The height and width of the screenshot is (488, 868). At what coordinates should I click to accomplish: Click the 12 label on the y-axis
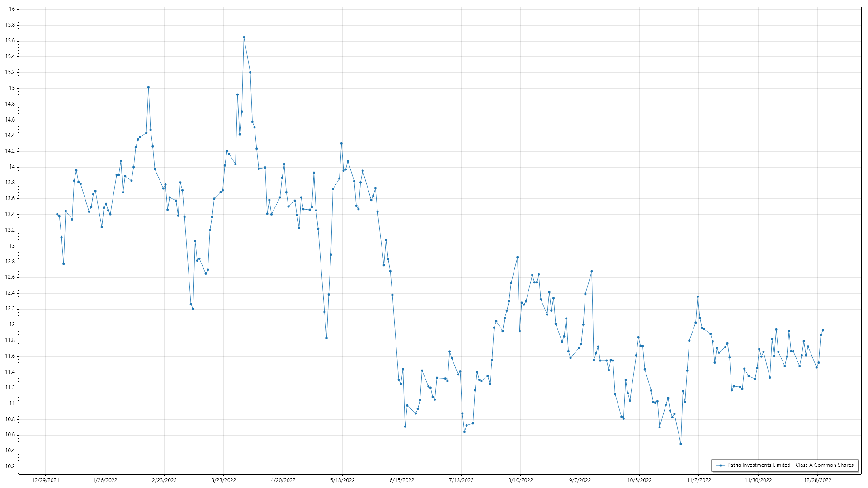(x=12, y=324)
